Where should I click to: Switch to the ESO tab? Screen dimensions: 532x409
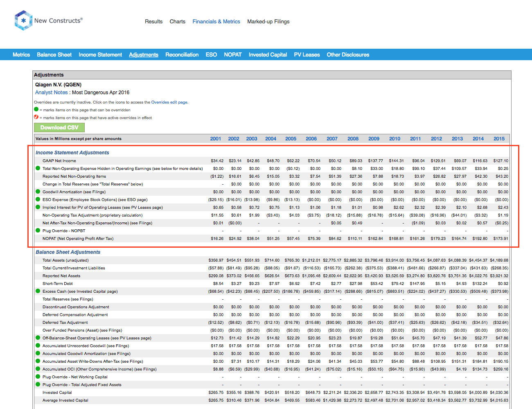pos(211,54)
